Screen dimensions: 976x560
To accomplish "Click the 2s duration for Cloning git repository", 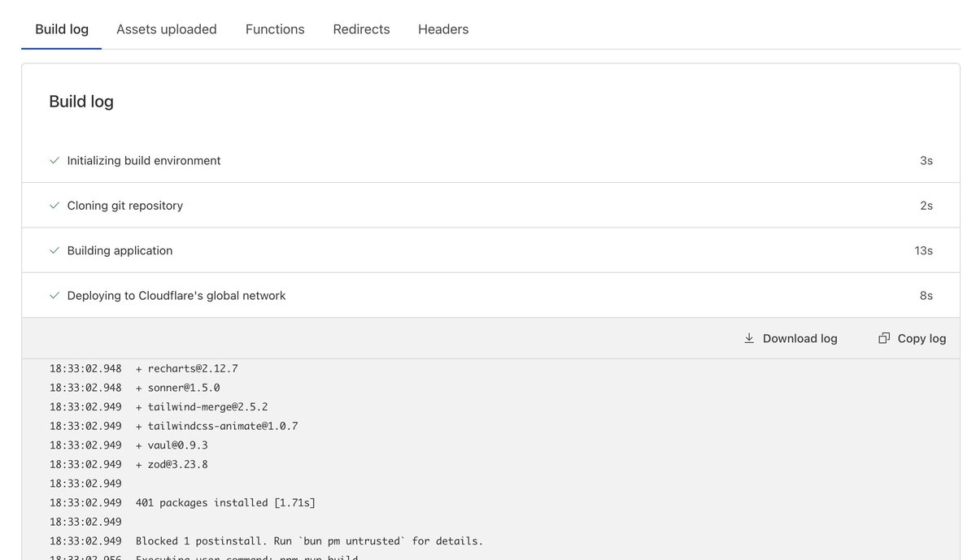I will click(x=926, y=206).
